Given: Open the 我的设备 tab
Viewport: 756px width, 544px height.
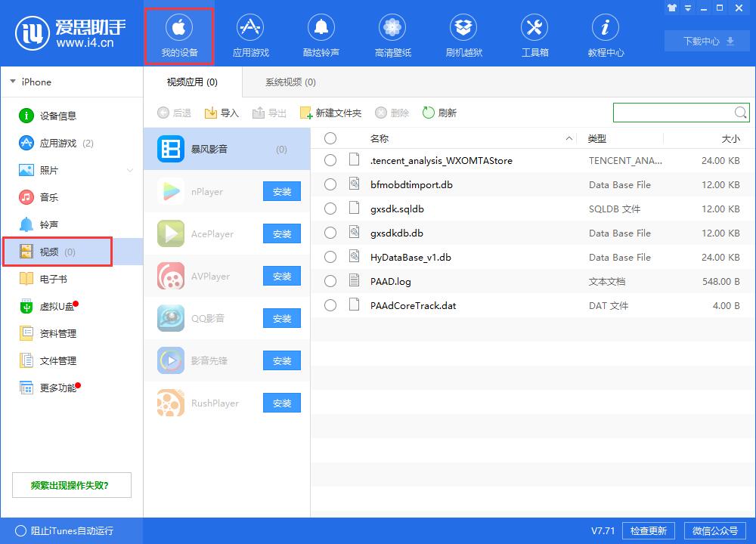Looking at the screenshot, I should [179, 34].
